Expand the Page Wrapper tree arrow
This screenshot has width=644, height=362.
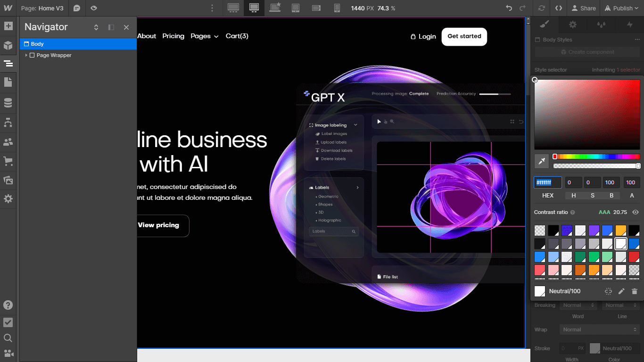26,55
